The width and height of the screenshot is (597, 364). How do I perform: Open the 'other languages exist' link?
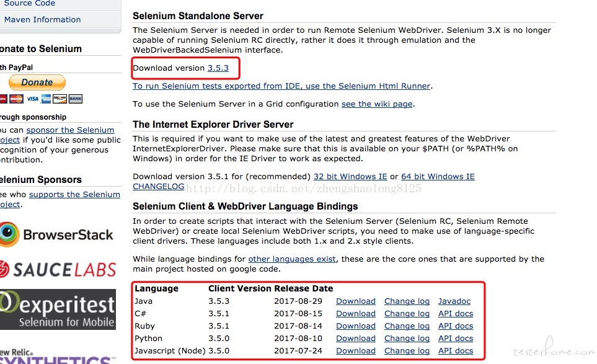tap(292, 259)
